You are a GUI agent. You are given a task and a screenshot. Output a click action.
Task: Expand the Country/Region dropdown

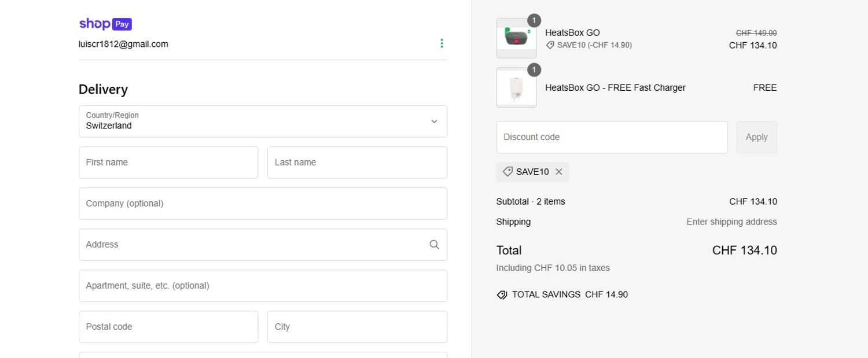coord(263,121)
